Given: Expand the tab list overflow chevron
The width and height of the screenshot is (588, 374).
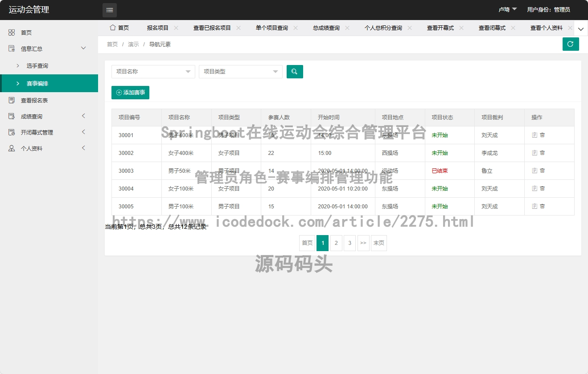Looking at the screenshot, I should [581, 28].
